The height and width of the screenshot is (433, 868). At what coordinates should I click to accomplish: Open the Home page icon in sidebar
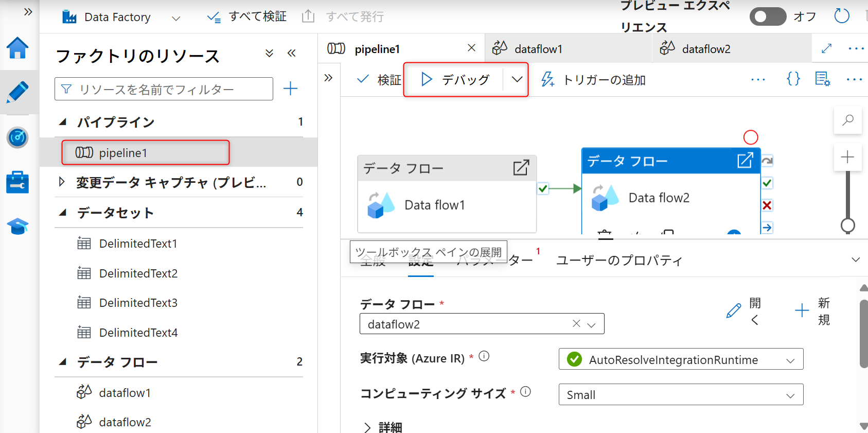pyautogui.click(x=17, y=48)
